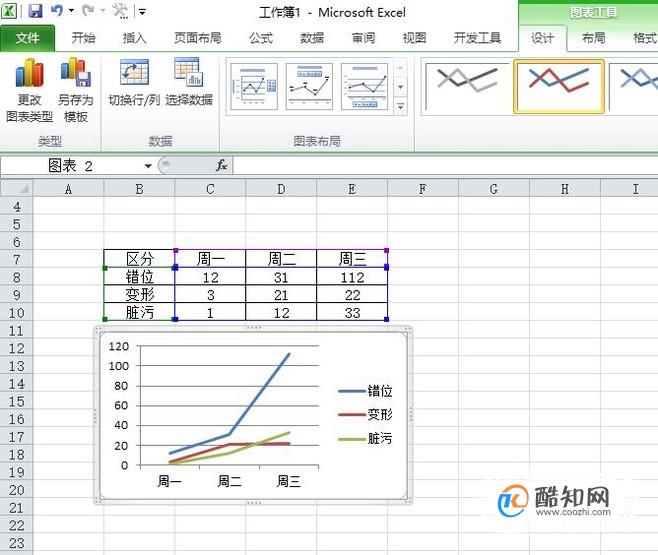The image size is (658, 555).
Task: Save the workbook with quick access icon
Action: click(36, 11)
